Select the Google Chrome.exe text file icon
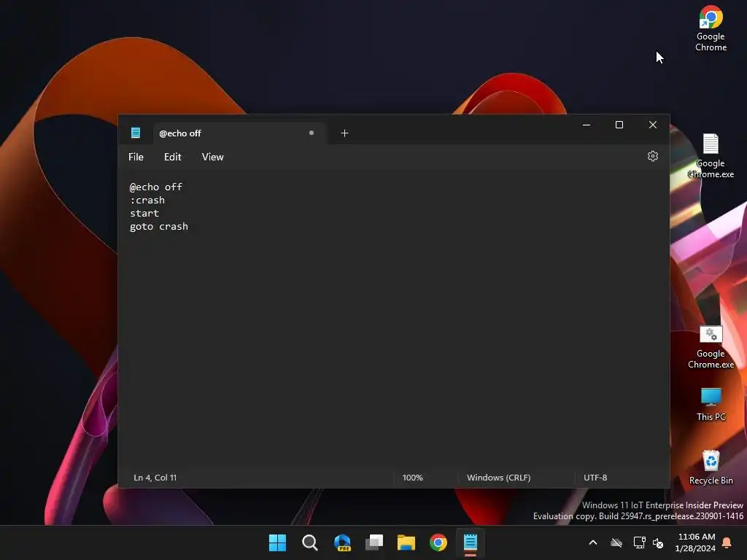The height and width of the screenshot is (560, 747). (x=711, y=156)
